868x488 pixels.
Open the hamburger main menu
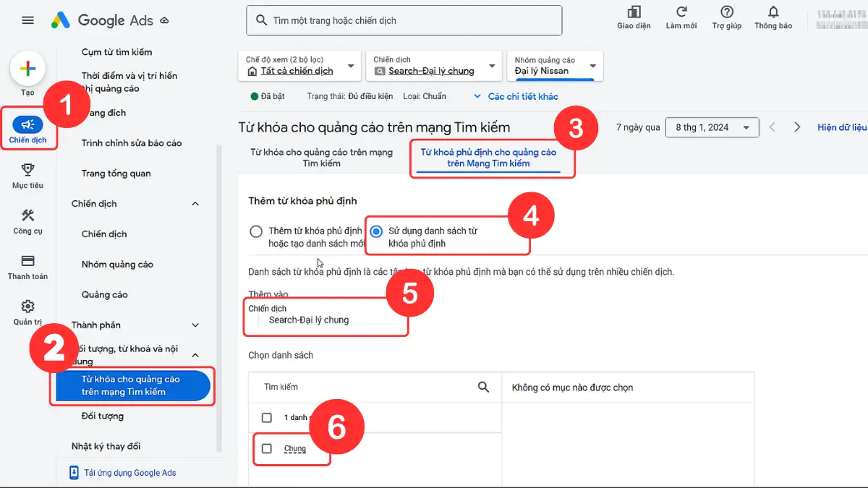coord(28,20)
